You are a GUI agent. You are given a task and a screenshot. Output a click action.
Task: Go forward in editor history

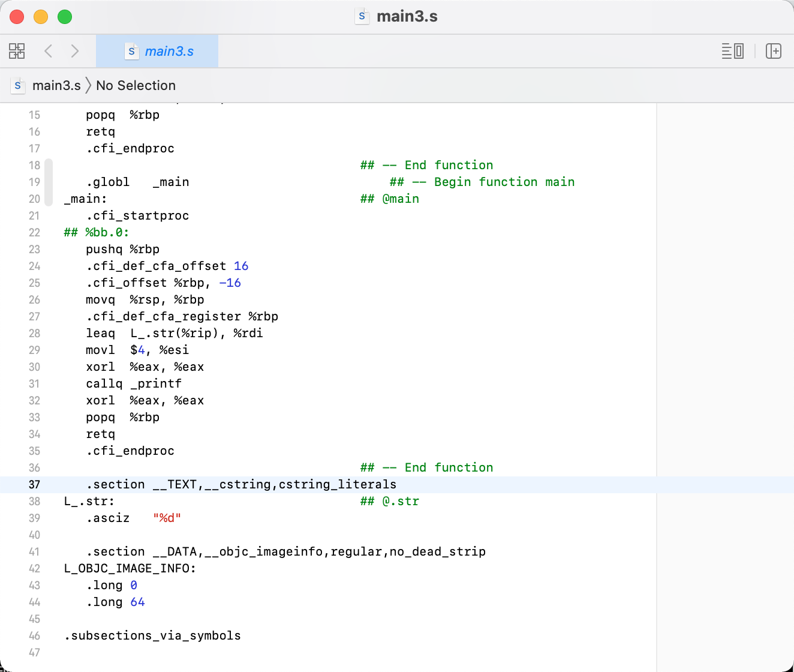coord(75,51)
